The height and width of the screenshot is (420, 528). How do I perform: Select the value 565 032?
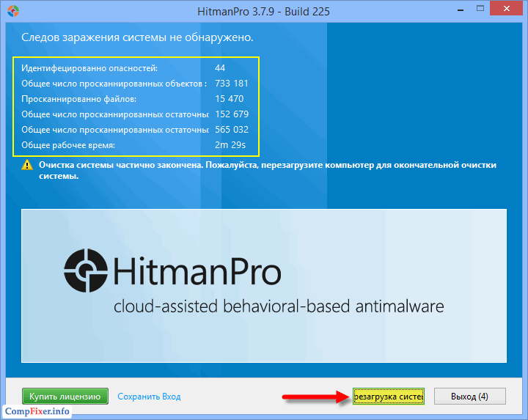232,130
